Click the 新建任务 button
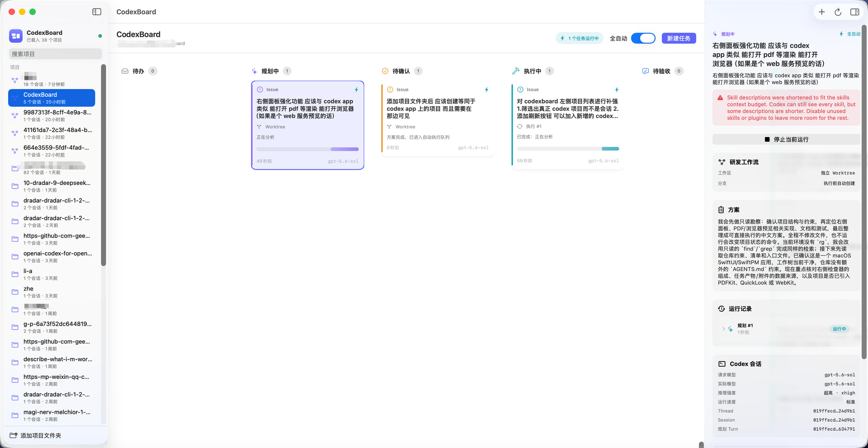The height and width of the screenshot is (448, 868). pos(679,38)
